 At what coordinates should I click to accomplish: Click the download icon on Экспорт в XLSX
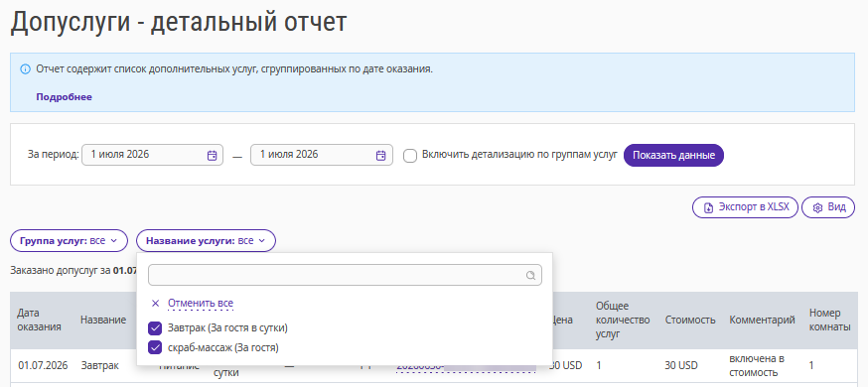(x=708, y=207)
